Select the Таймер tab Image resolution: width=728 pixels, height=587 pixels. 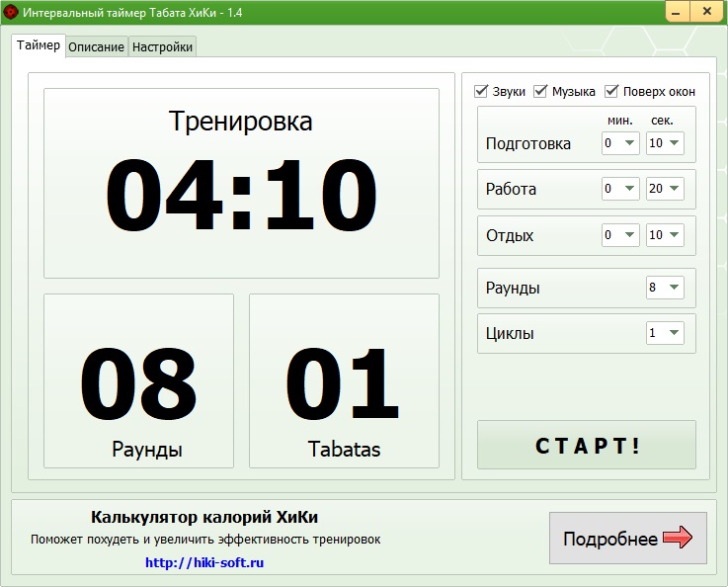pyautogui.click(x=39, y=45)
